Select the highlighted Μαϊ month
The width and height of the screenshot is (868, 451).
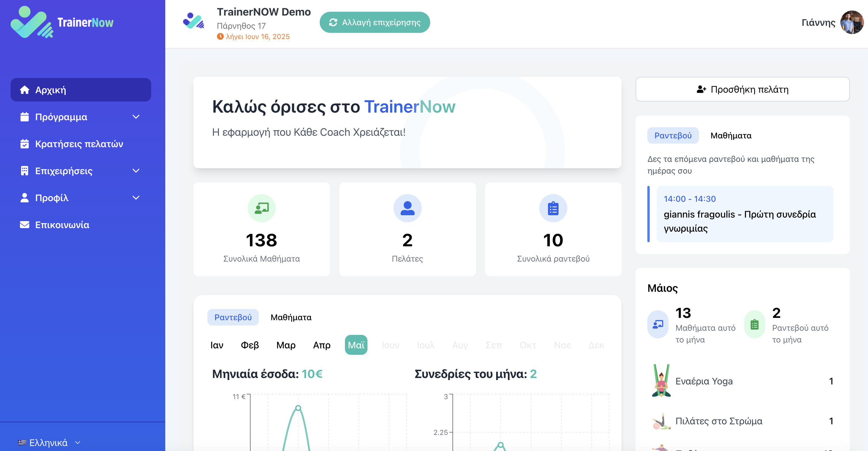coord(356,345)
